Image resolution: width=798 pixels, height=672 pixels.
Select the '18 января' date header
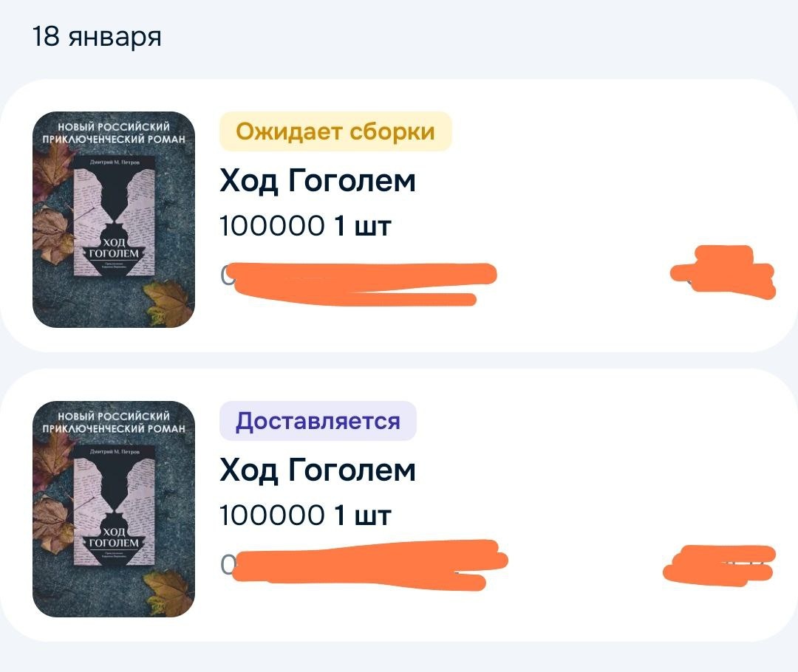pos(97,37)
